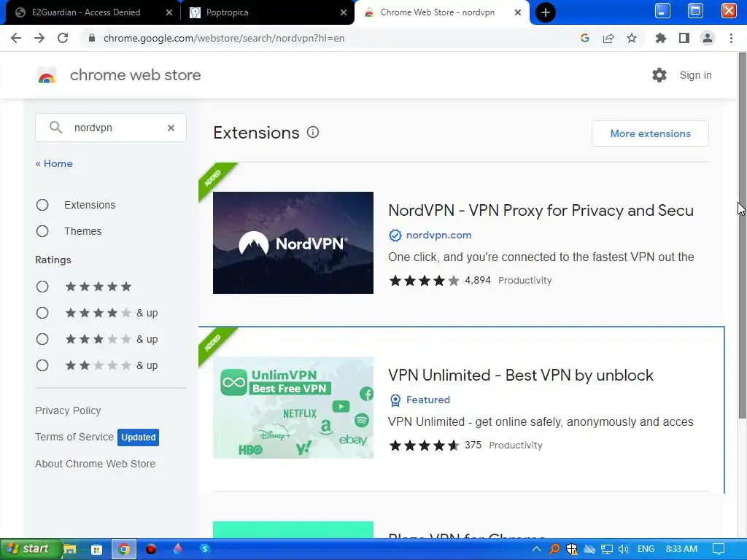The height and width of the screenshot is (560, 747).
Task: Filter by three stars & up
Action: coord(42,338)
